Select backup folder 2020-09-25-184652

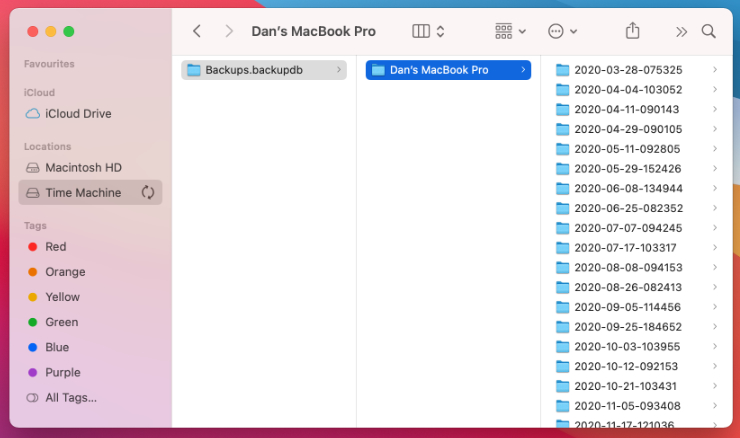[x=637, y=327]
